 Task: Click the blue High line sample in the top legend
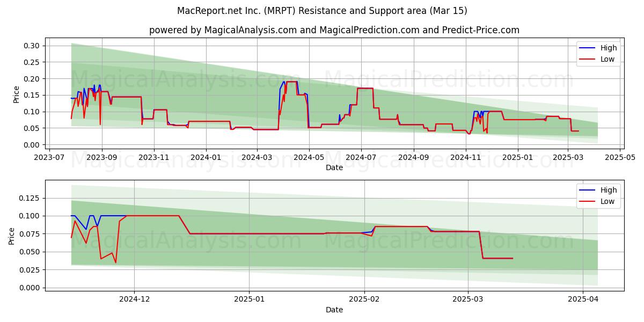pos(588,48)
